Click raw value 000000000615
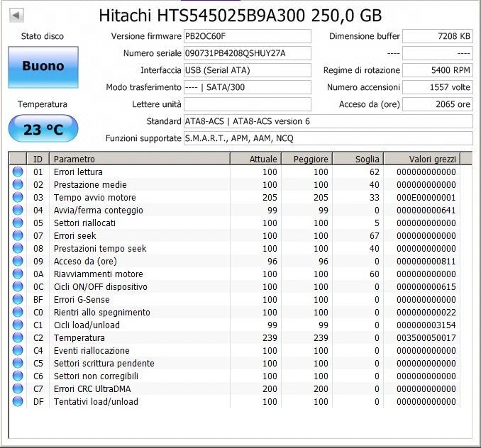The image size is (481, 448). pos(426,286)
